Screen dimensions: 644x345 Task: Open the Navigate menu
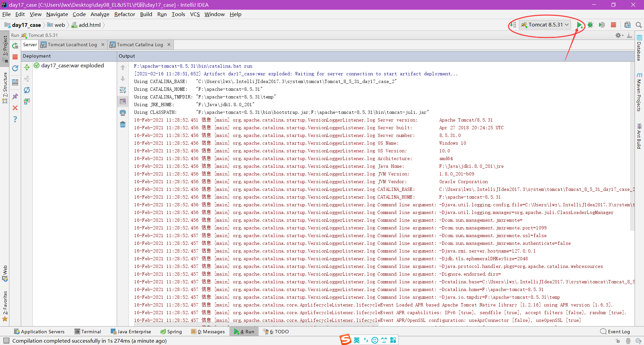point(57,14)
